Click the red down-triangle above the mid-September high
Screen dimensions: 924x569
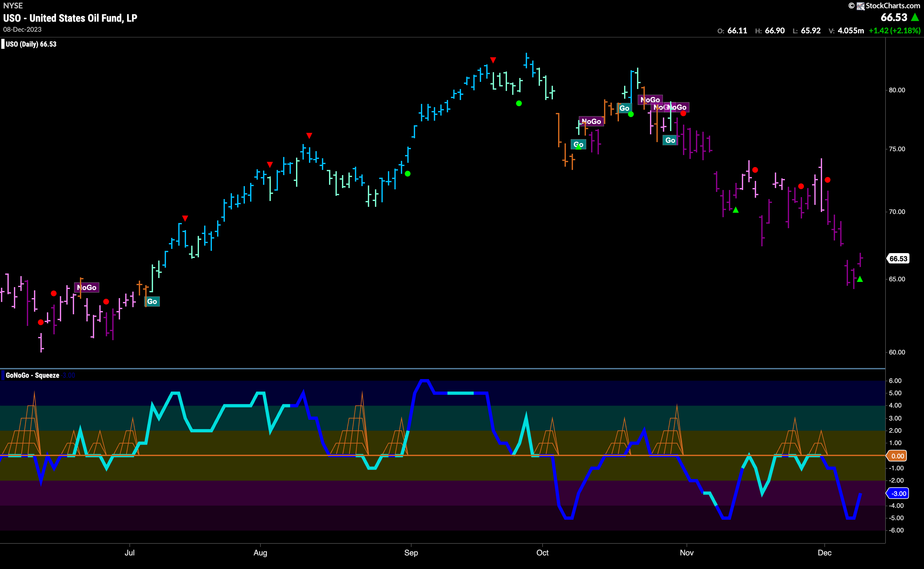[493, 60]
